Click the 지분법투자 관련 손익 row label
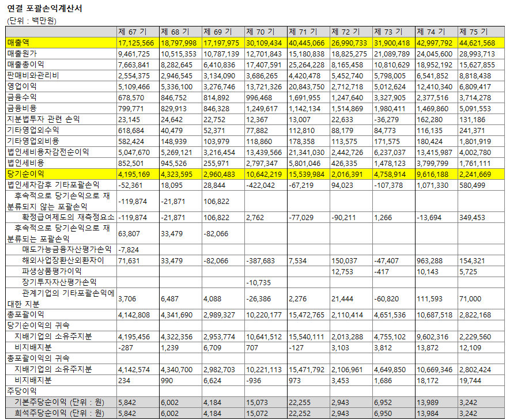506x420 pixels. pyautogui.click(x=43, y=119)
